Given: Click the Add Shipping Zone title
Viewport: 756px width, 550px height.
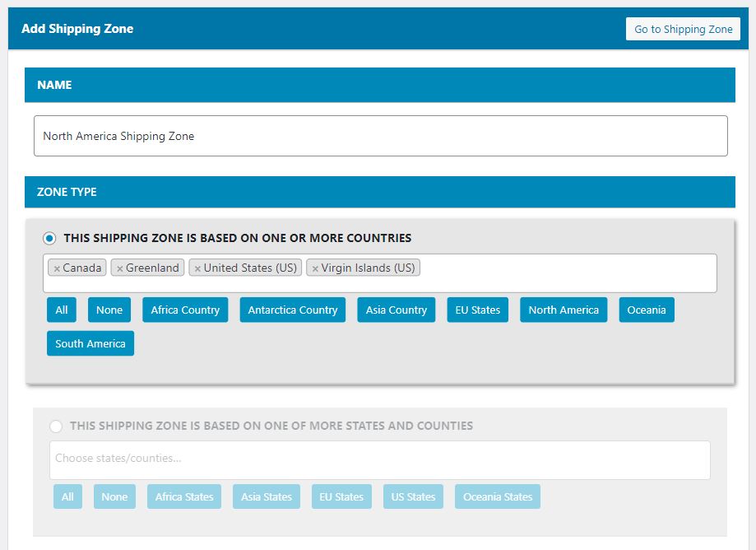Looking at the screenshot, I should coord(77,29).
